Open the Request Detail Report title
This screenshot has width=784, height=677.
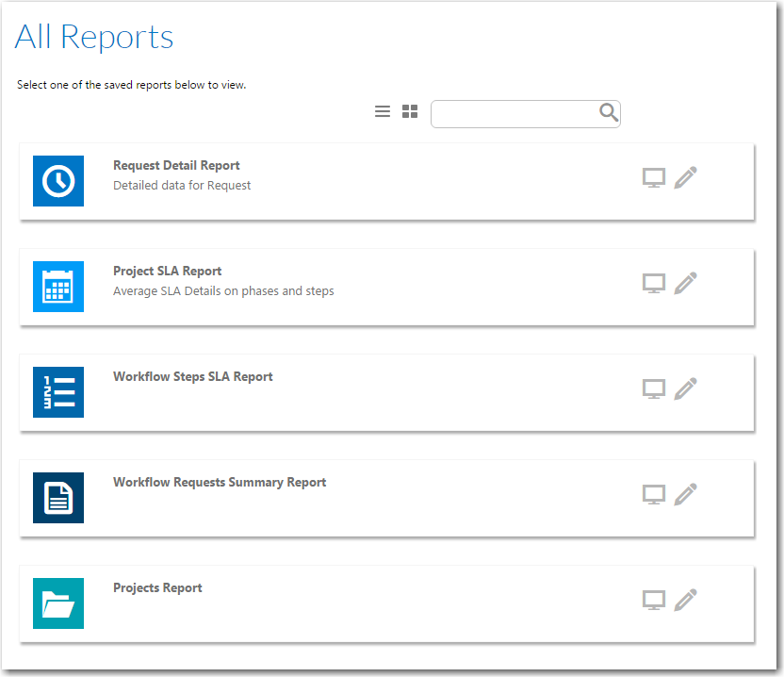coord(176,166)
